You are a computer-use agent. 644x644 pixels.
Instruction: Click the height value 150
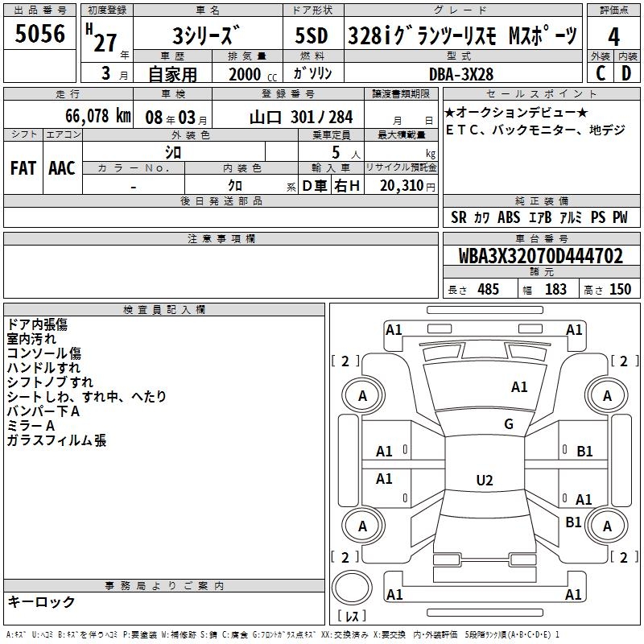pos(620,289)
